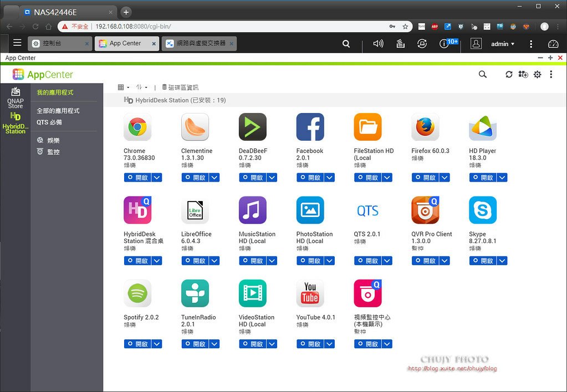
Task: Select 全部的應用程式 in the sidebar
Action: (58, 111)
